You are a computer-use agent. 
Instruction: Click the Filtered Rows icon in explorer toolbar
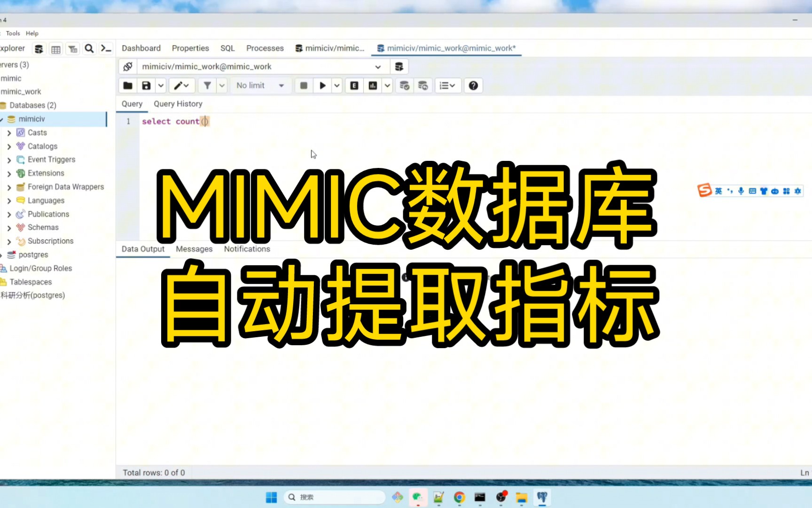click(x=73, y=49)
